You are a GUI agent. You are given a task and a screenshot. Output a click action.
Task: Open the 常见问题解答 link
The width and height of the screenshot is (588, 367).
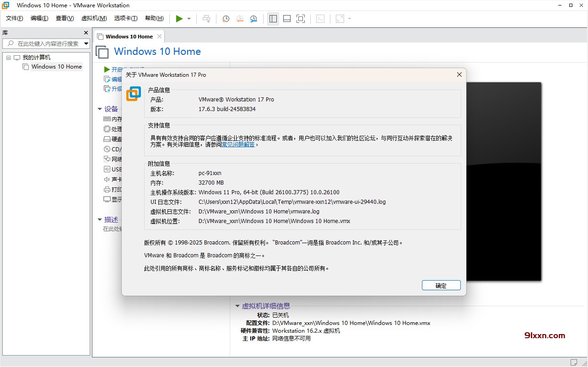tap(238, 144)
